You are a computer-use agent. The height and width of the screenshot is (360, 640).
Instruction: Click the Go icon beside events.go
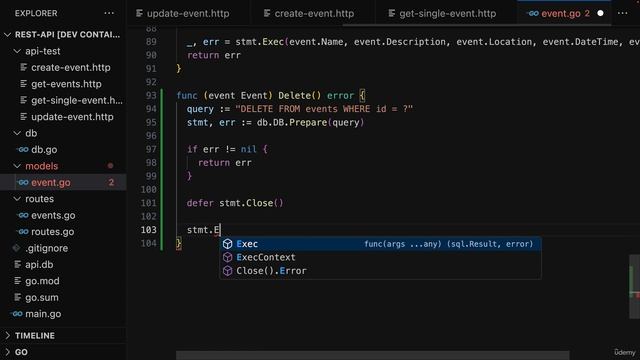(x=23, y=216)
